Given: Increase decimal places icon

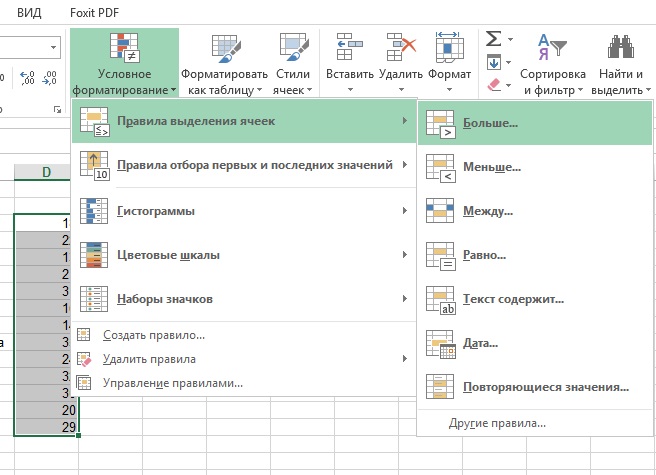Looking at the screenshot, I should point(27,78).
